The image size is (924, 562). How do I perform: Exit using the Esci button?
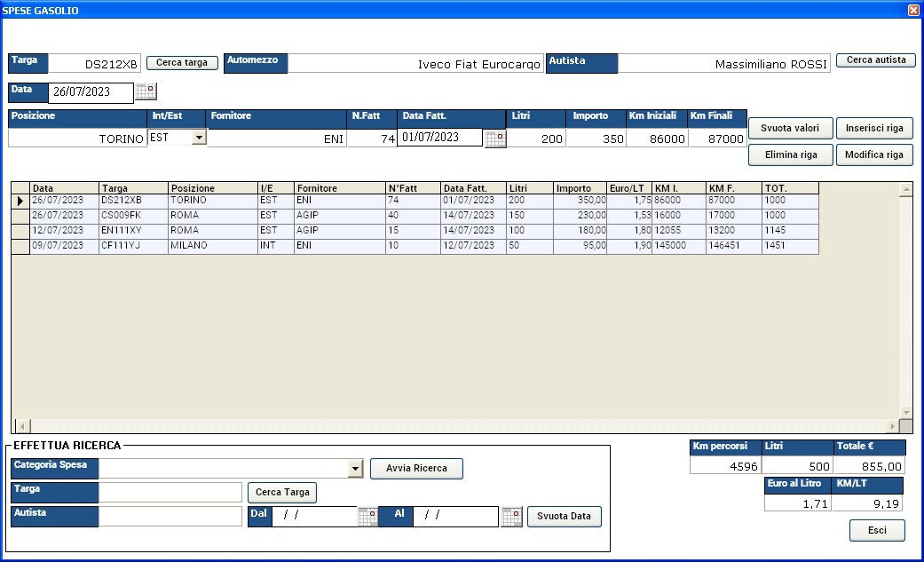(877, 531)
